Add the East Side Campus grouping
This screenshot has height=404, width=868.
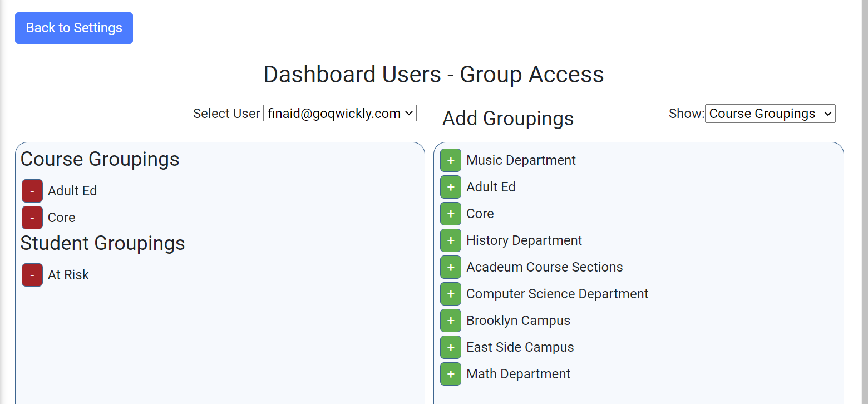[450, 347]
